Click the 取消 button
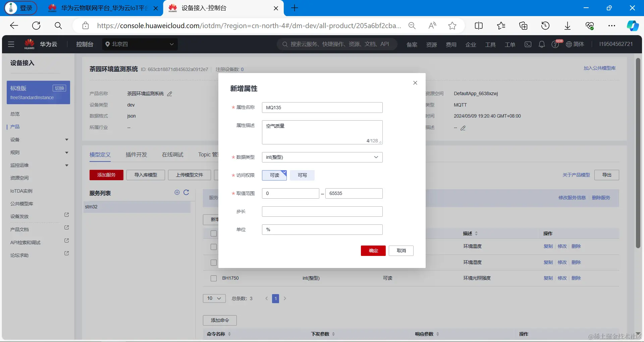Screen dimensions: 644x342 pyautogui.click(x=401, y=251)
